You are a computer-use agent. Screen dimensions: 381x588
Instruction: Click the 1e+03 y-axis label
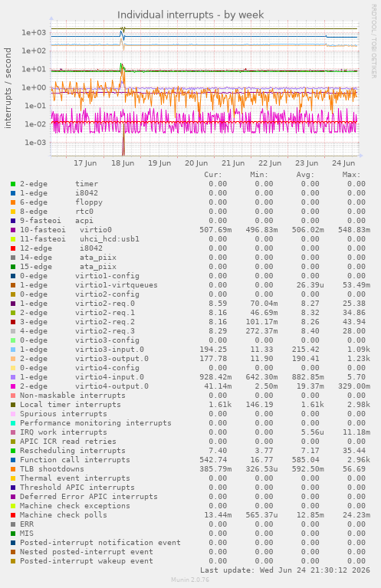(34, 33)
